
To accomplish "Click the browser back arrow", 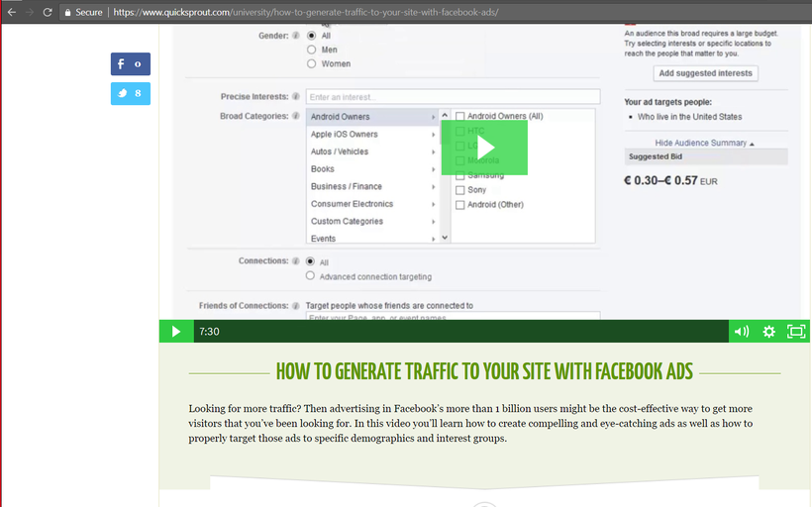I will 12,12.
